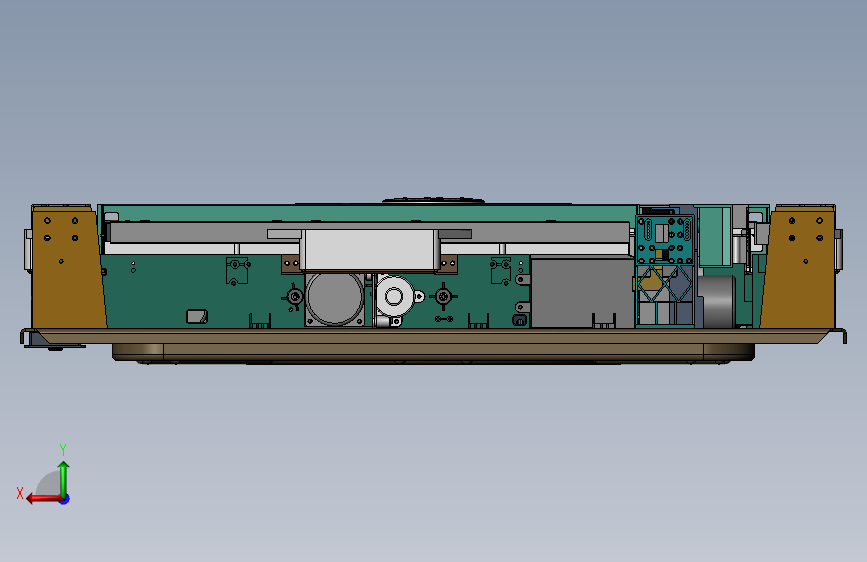The height and width of the screenshot is (562, 867).
Task: Click the 'X' axis label text
Action: 20,493
